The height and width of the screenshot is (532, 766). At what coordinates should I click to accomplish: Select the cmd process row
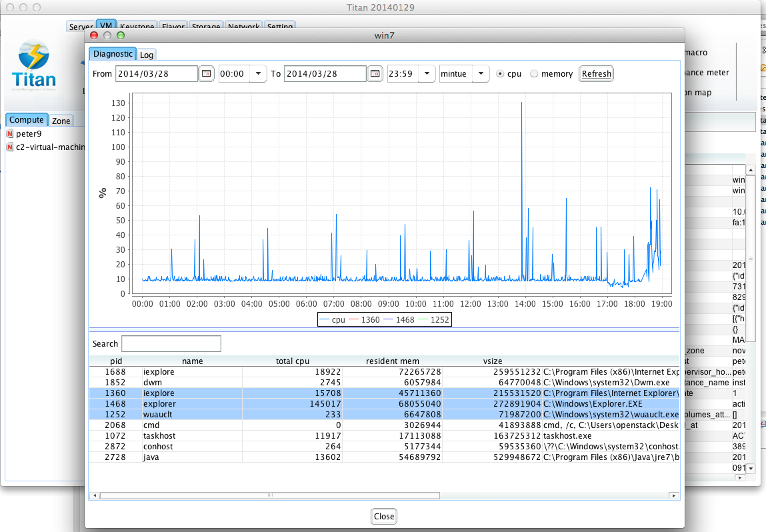pos(384,425)
